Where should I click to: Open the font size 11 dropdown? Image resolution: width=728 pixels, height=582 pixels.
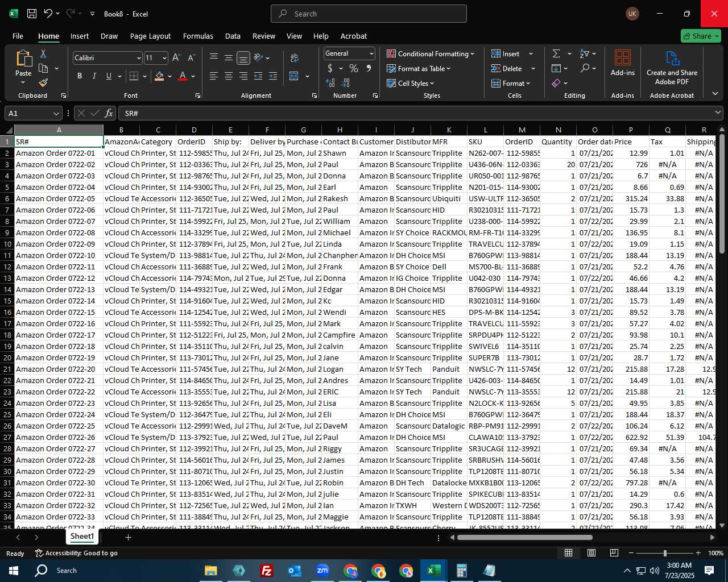coord(164,58)
